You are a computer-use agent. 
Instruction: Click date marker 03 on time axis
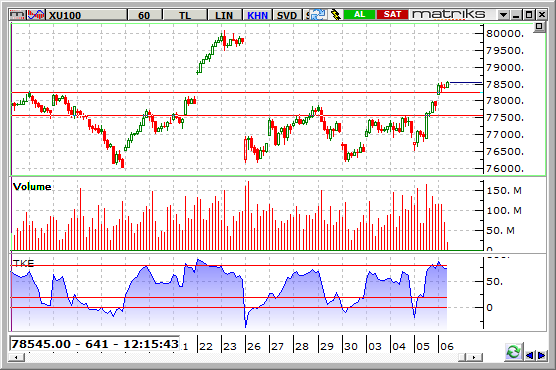[374, 346]
